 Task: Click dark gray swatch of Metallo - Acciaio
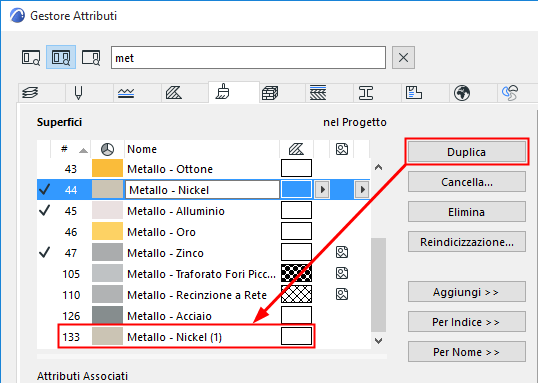coord(107,315)
